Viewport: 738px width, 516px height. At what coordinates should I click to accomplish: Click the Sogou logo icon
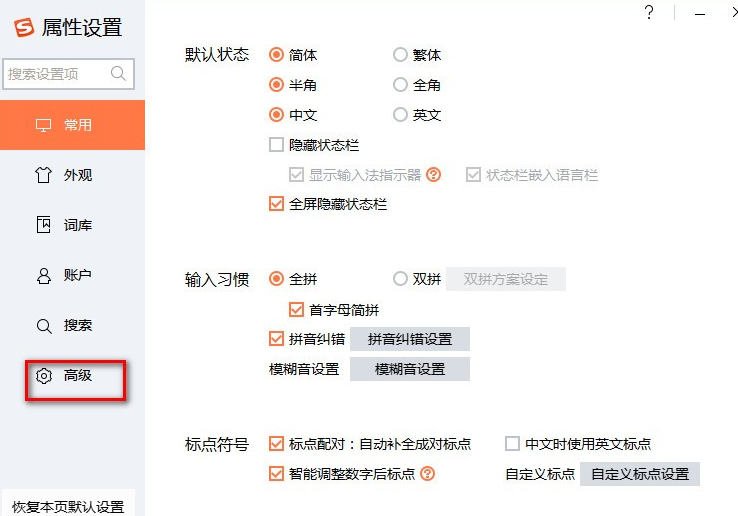coord(24,28)
